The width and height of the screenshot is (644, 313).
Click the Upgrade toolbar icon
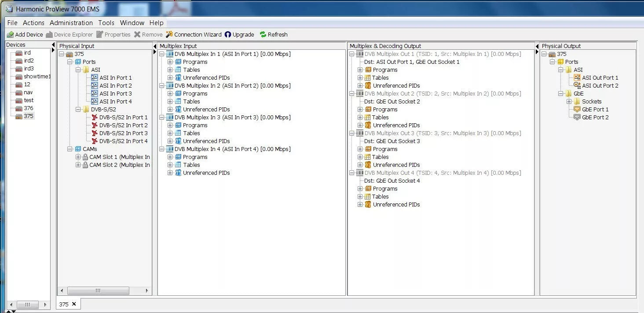227,34
